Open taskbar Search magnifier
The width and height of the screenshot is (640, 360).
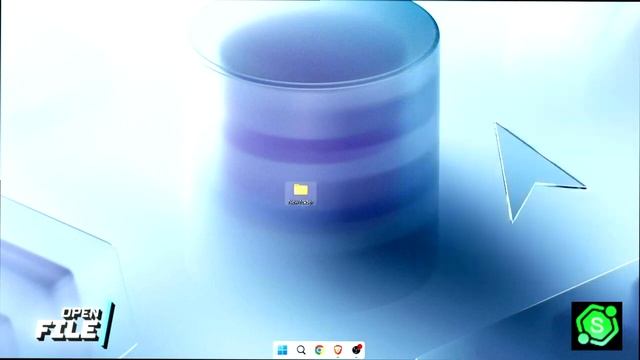(301, 350)
